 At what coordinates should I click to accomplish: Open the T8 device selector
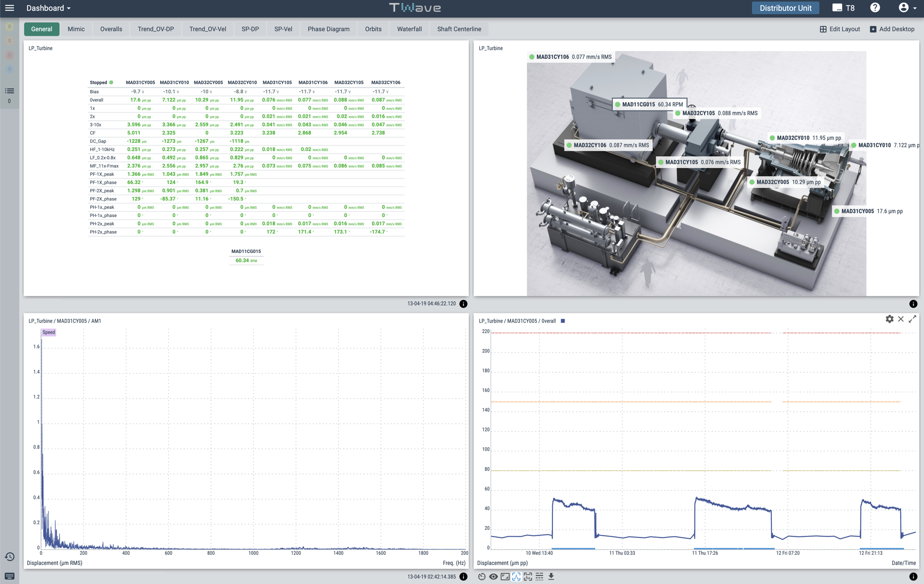coord(844,8)
